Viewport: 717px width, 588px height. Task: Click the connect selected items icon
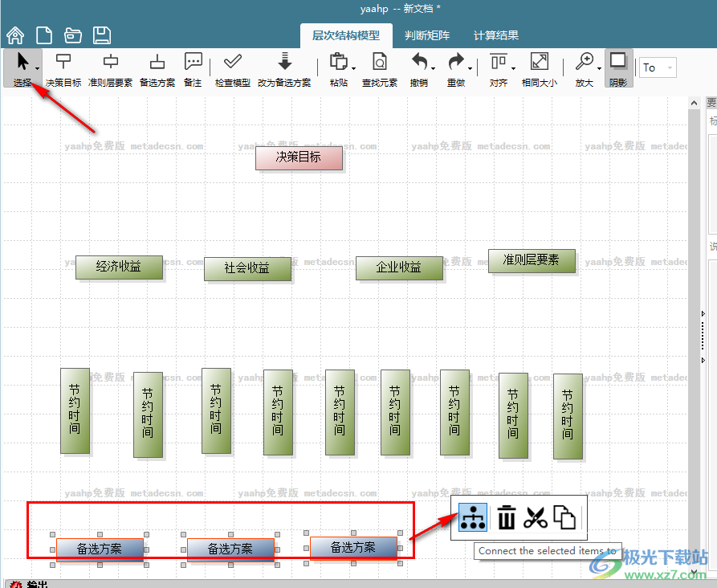pos(473,517)
